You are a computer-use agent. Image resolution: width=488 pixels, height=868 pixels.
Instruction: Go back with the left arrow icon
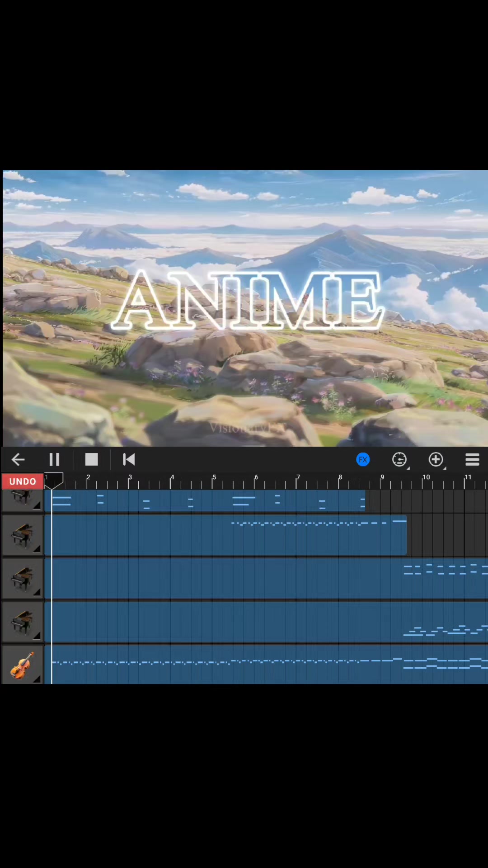point(18,460)
